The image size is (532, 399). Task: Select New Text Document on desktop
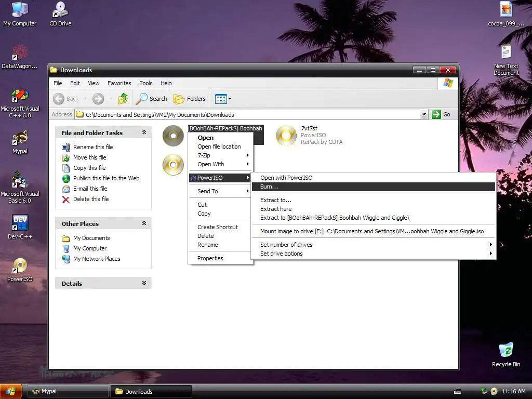click(506, 60)
